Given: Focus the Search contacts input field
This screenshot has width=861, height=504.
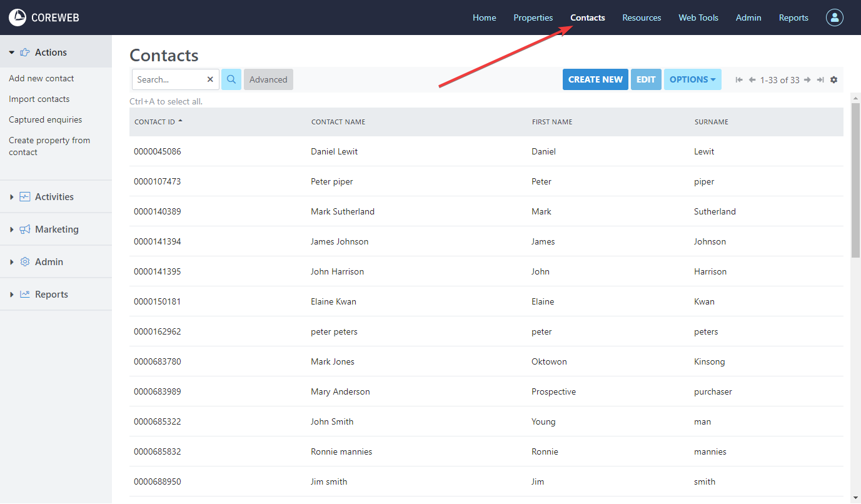Looking at the screenshot, I should (x=169, y=79).
